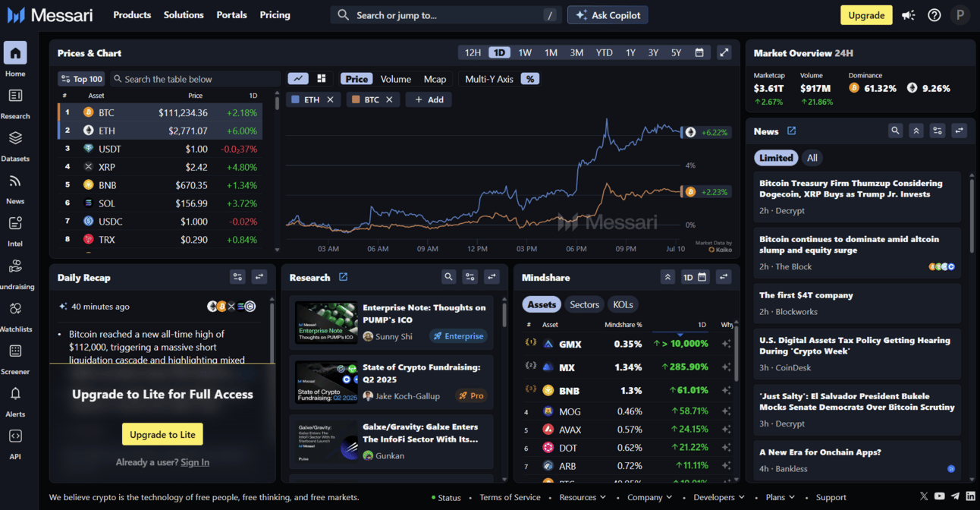Show Limited news only
980x510 pixels.
[x=776, y=158]
